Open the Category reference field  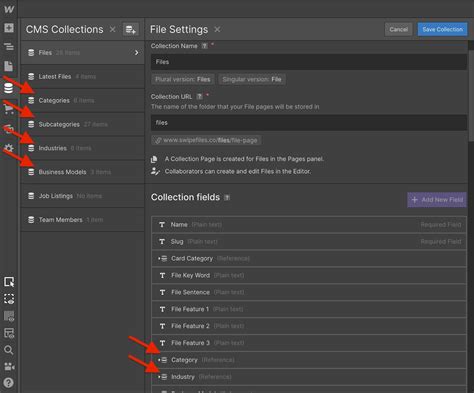coord(309,360)
